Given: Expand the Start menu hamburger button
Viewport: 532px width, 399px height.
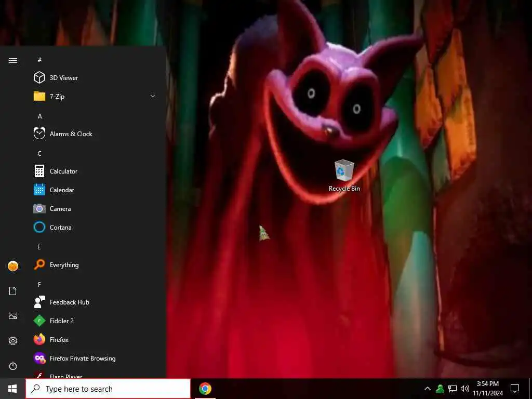Looking at the screenshot, I should point(13,60).
